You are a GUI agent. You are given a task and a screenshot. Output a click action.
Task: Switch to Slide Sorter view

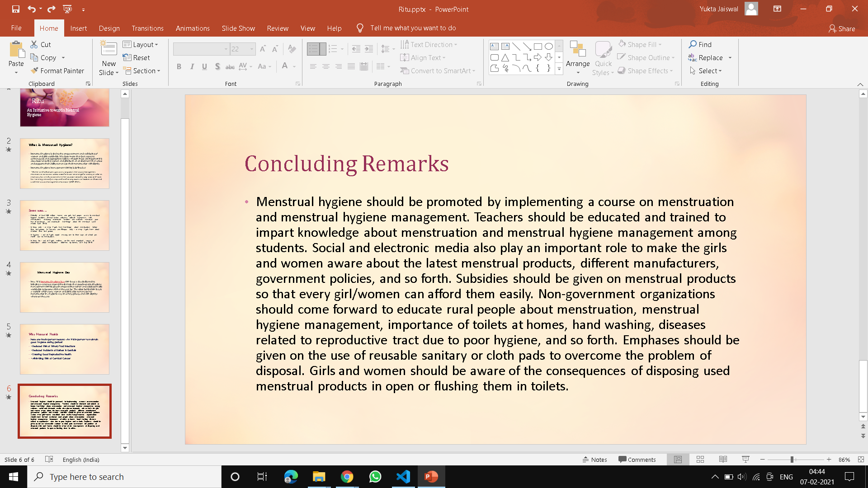coord(700,460)
